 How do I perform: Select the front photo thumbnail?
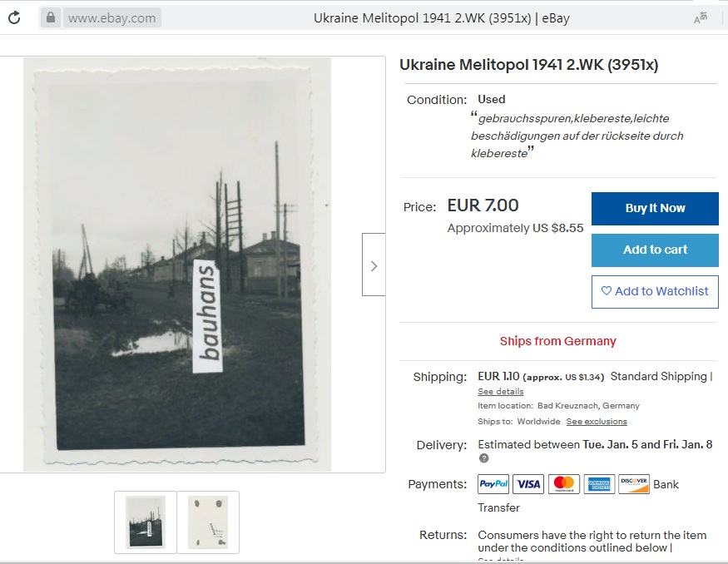[x=146, y=522]
